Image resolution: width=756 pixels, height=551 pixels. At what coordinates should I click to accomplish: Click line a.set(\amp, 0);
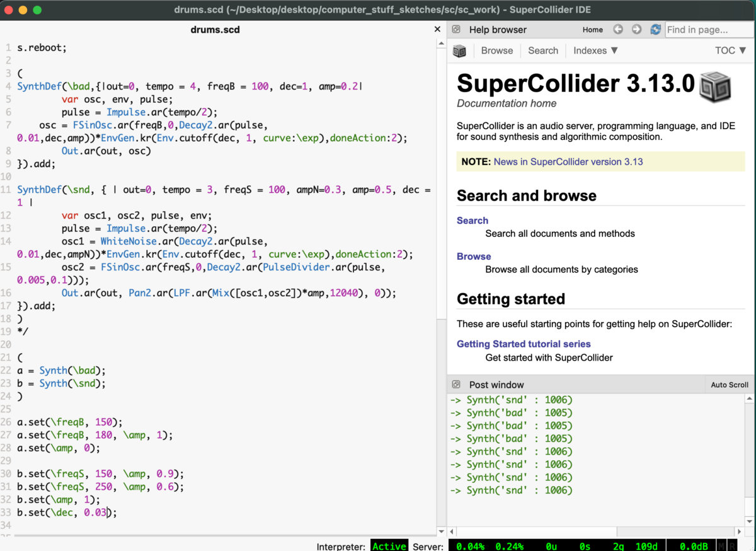point(58,448)
